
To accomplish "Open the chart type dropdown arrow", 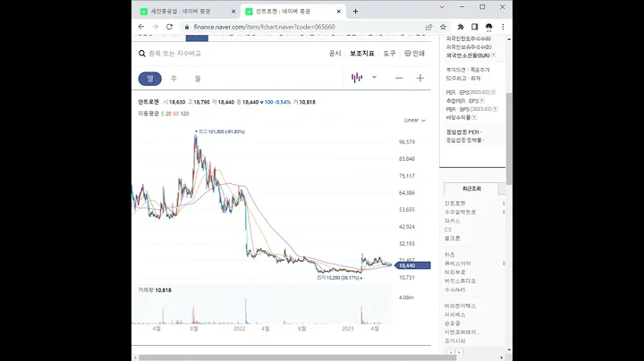I will coord(374,77).
